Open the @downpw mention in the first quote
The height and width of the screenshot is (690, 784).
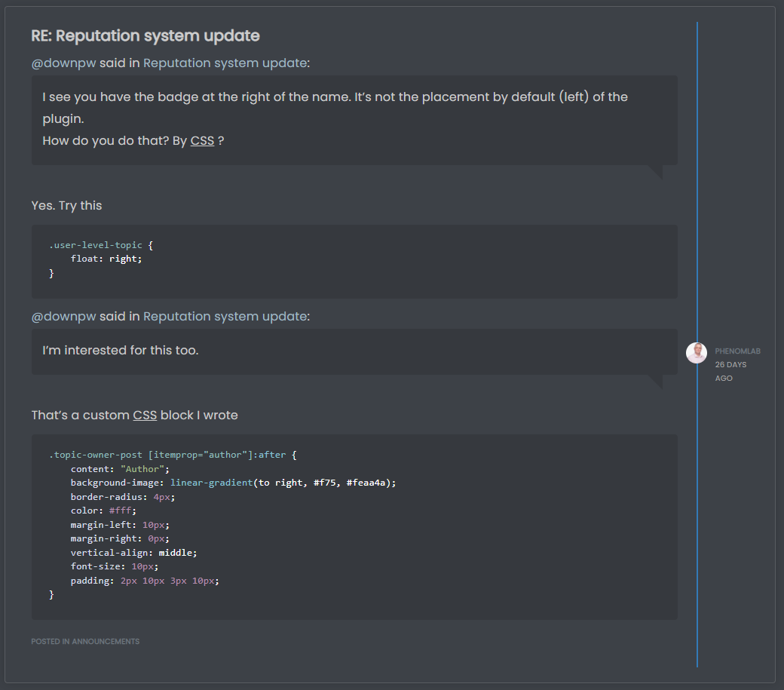point(63,63)
